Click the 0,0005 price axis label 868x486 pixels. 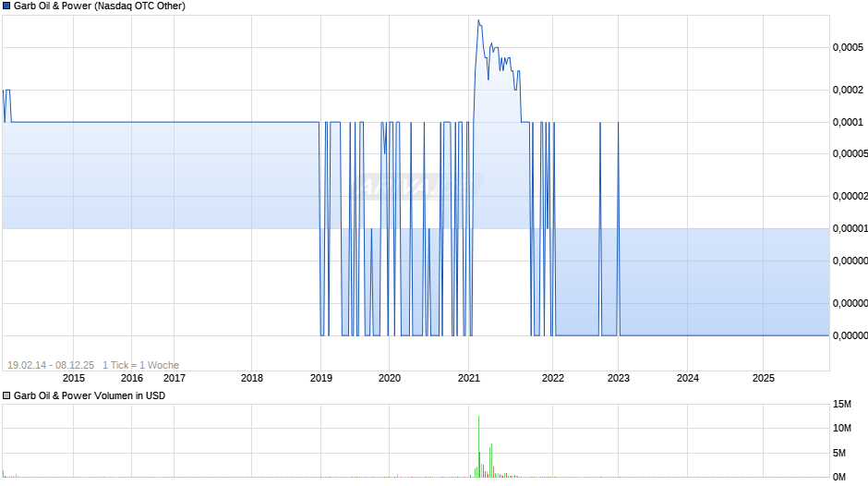pos(848,48)
